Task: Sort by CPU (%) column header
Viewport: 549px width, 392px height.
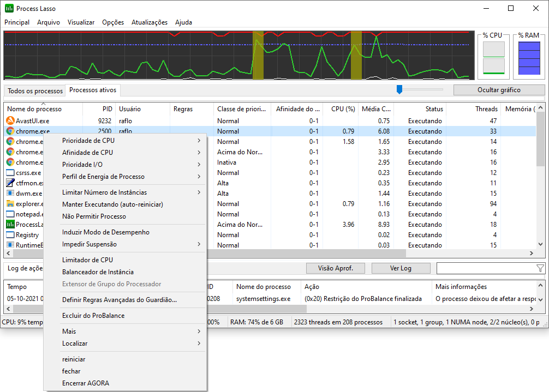Action: [x=341, y=108]
